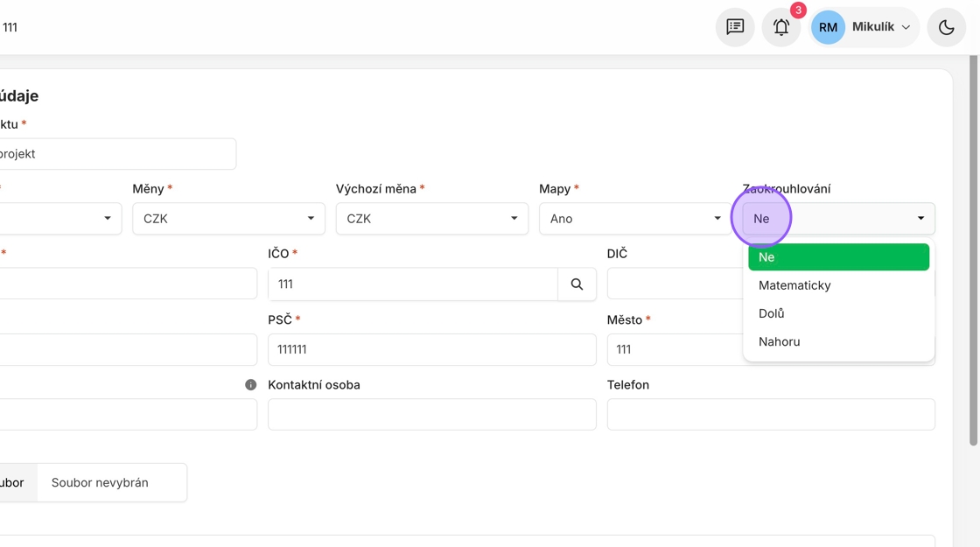Choose Dolů rounding option
Screen dimensions: 980x547
pyautogui.click(x=839, y=313)
